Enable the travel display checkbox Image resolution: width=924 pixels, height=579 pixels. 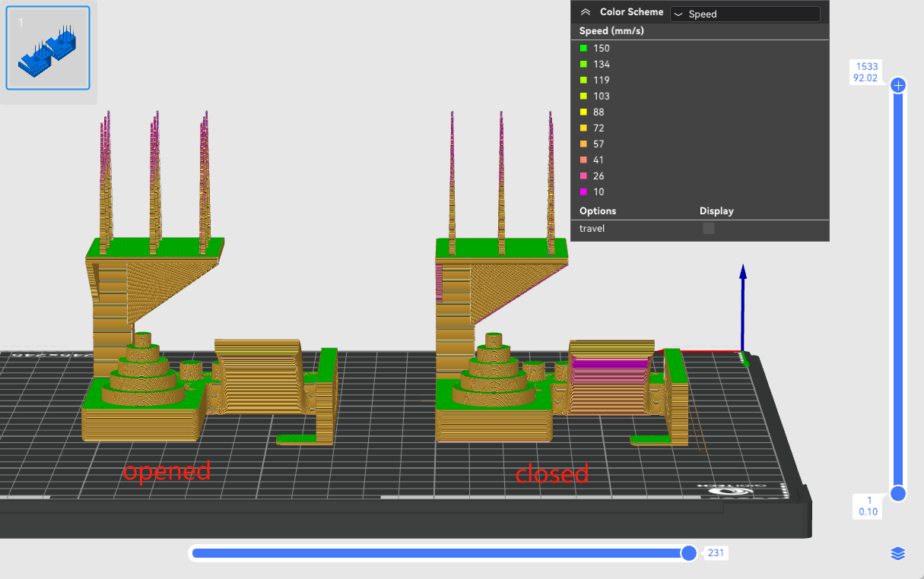click(709, 228)
